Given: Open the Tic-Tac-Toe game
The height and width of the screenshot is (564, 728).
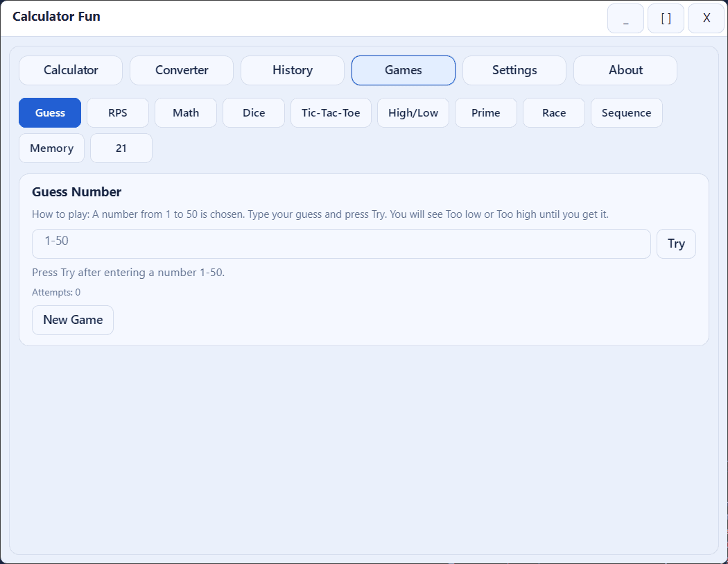Looking at the screenshot, I should (331, 112).
